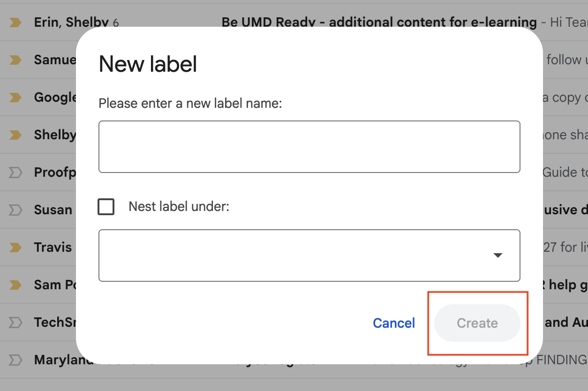Enable the Nest label under checkbox
The width and height of the screenshot is (588, 391).
coord(106,206)
